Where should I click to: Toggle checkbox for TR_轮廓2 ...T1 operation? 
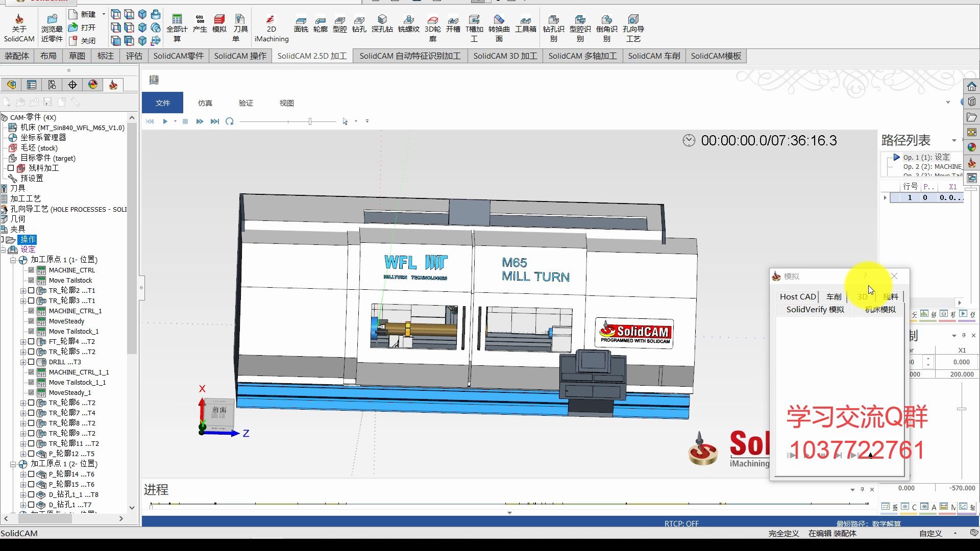coord(31,290)
